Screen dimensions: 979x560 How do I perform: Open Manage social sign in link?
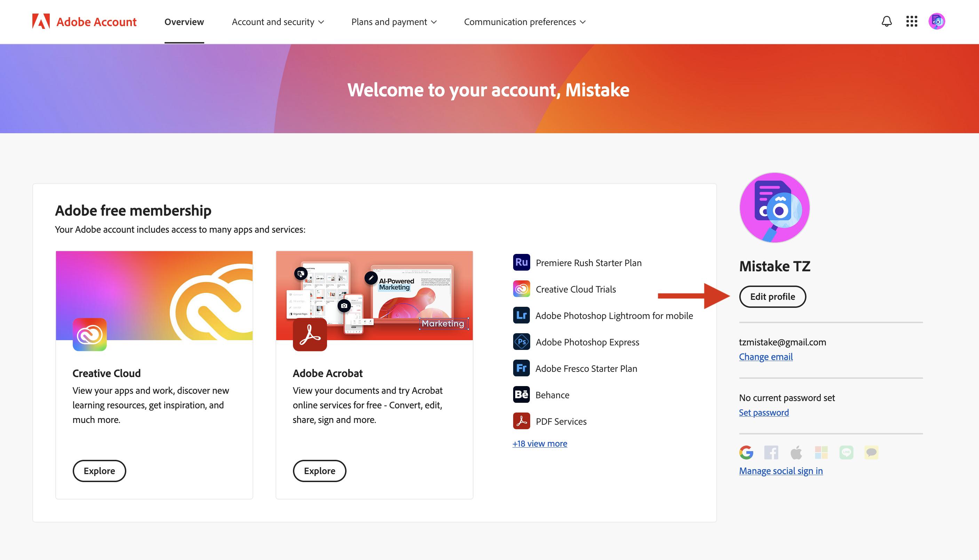point(781,471)
